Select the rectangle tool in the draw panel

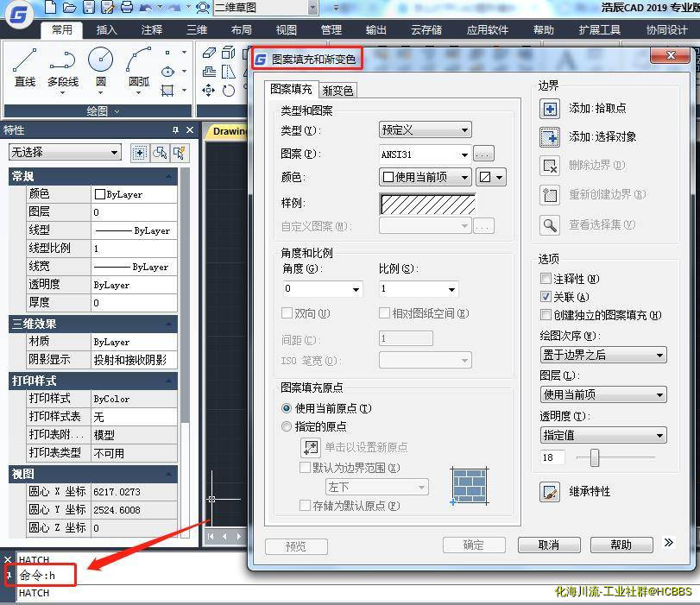click(167, 91)
